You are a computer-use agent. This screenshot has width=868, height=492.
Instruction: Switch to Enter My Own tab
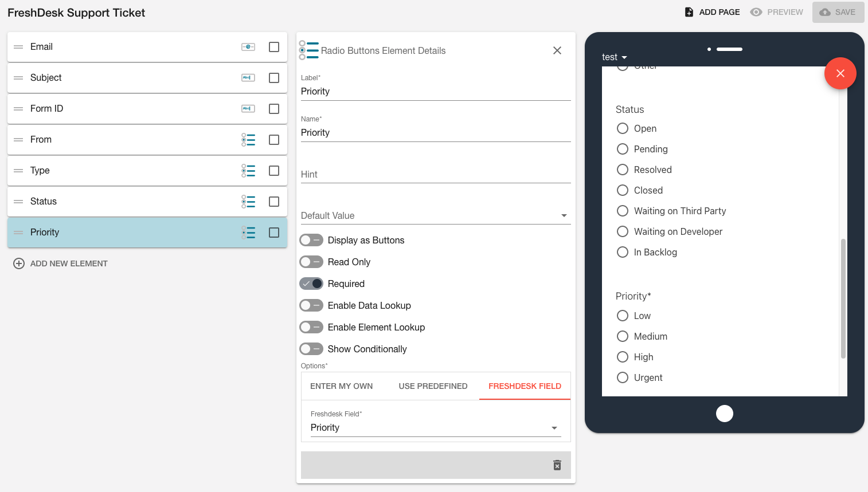coord(342,386)
